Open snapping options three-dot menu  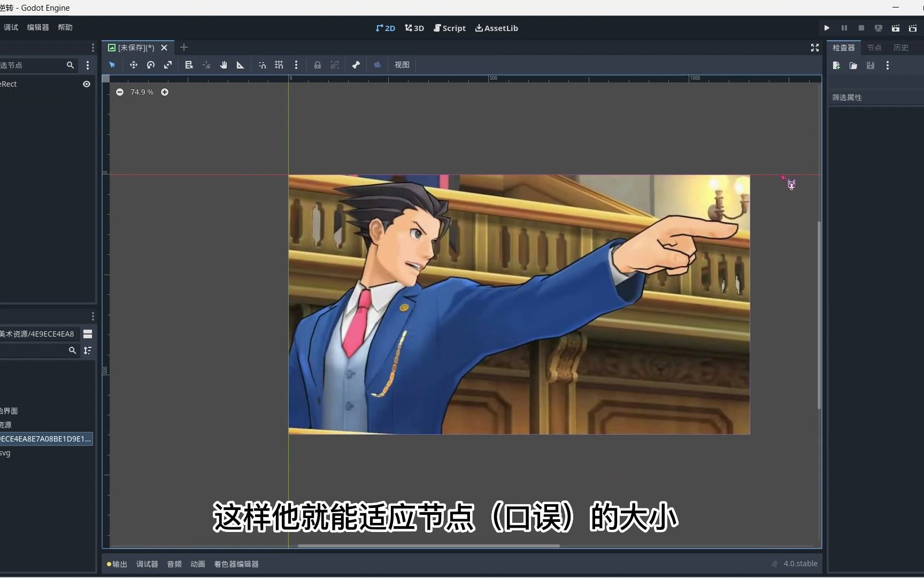[296, 65]
